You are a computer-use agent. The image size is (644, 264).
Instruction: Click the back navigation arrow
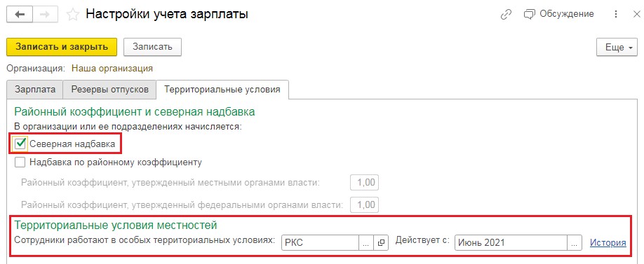pyautogui.click(x=20, y=15)
